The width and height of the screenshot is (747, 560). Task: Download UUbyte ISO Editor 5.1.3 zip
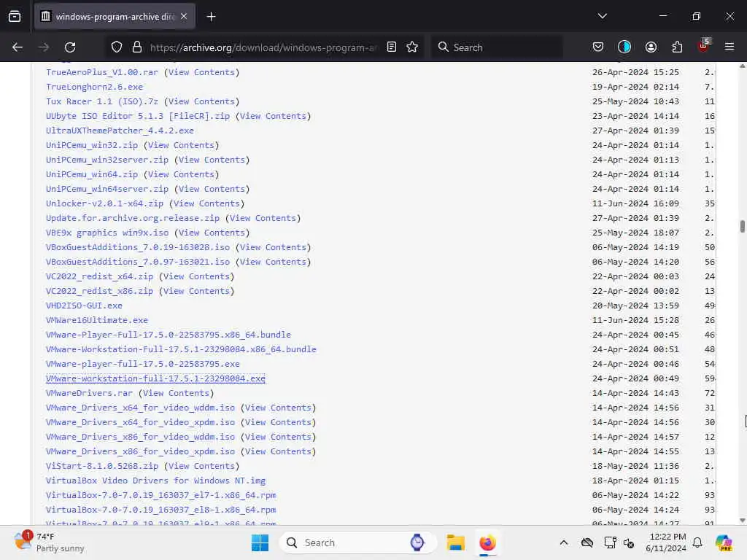tap(138, 116)
